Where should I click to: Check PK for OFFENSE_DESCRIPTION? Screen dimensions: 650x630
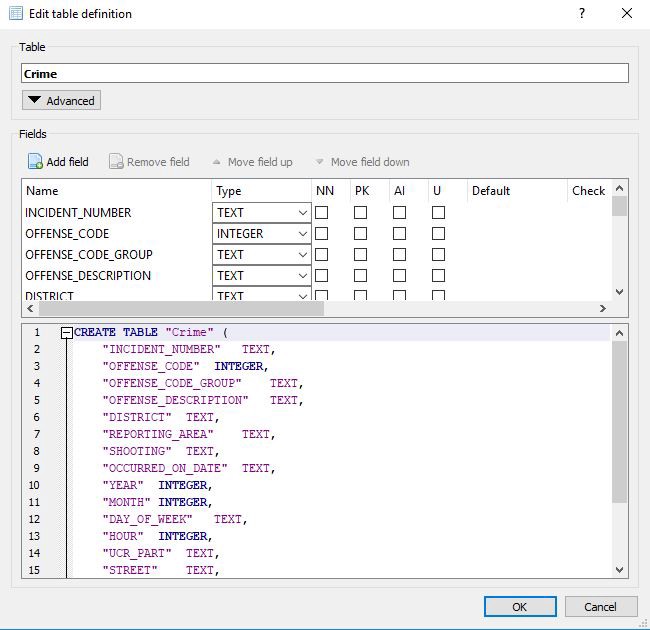pyautogui.click(x=360, y=276)
